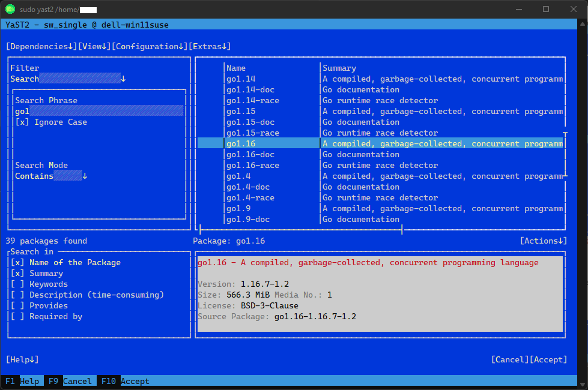Viewport: 588px width, 390px height.
Task: Click the red go1.16 description heading
Action: coord(368,263)
